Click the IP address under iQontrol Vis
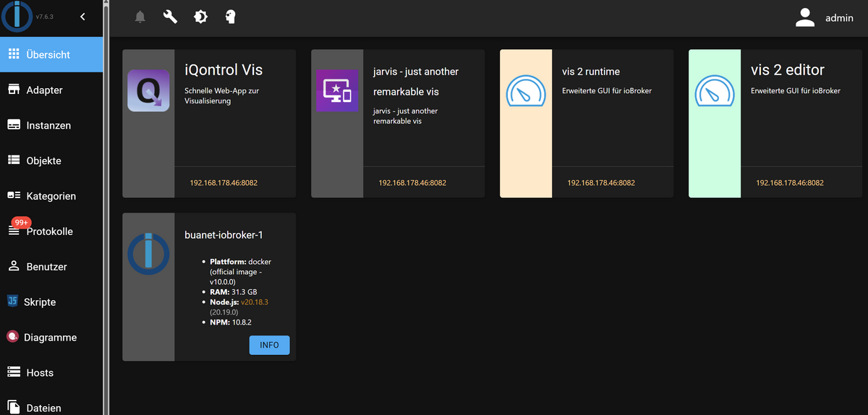Screen dimensions: 868x415 [x=224, y=183]
